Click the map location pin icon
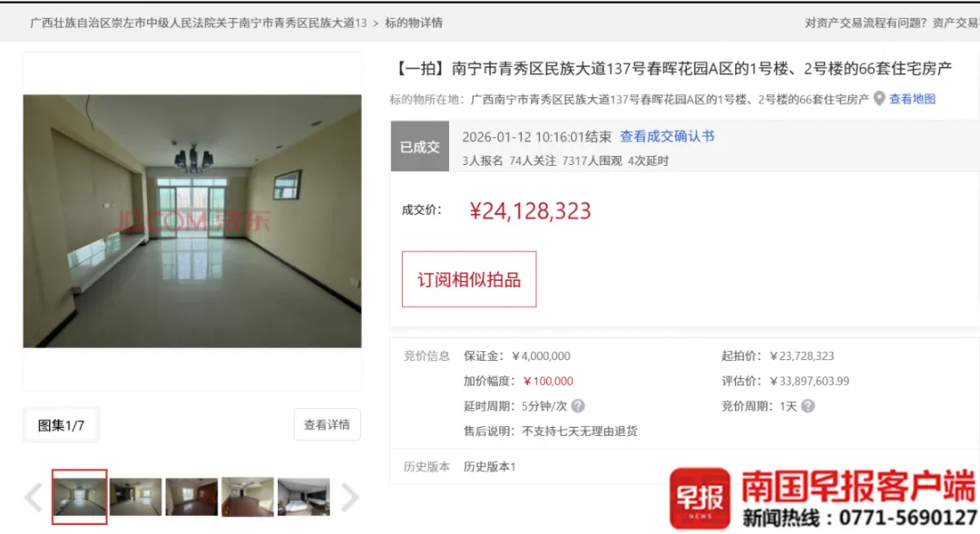Screen dimensions: 980x534 click(x=879, y=99)
